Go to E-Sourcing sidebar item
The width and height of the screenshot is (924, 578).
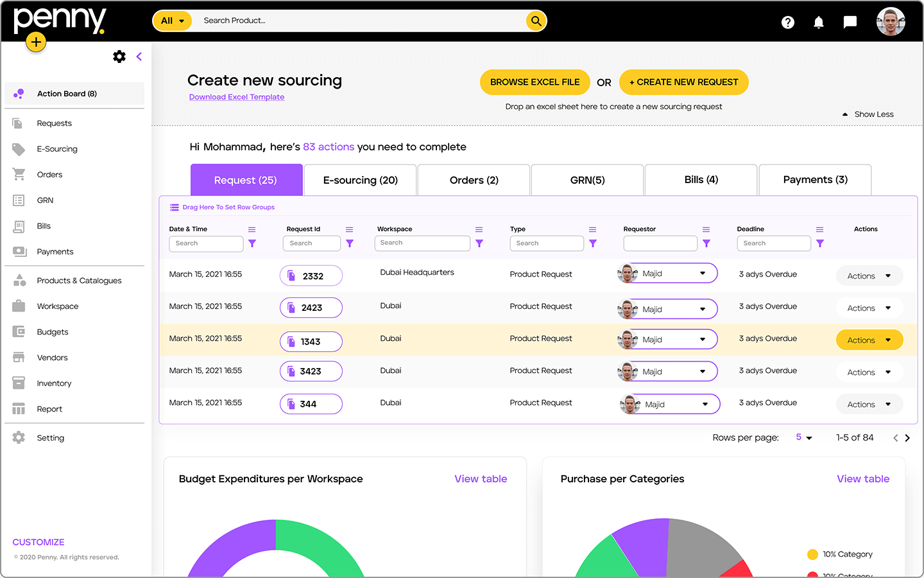pyautogui.click(x=57, y=149)
